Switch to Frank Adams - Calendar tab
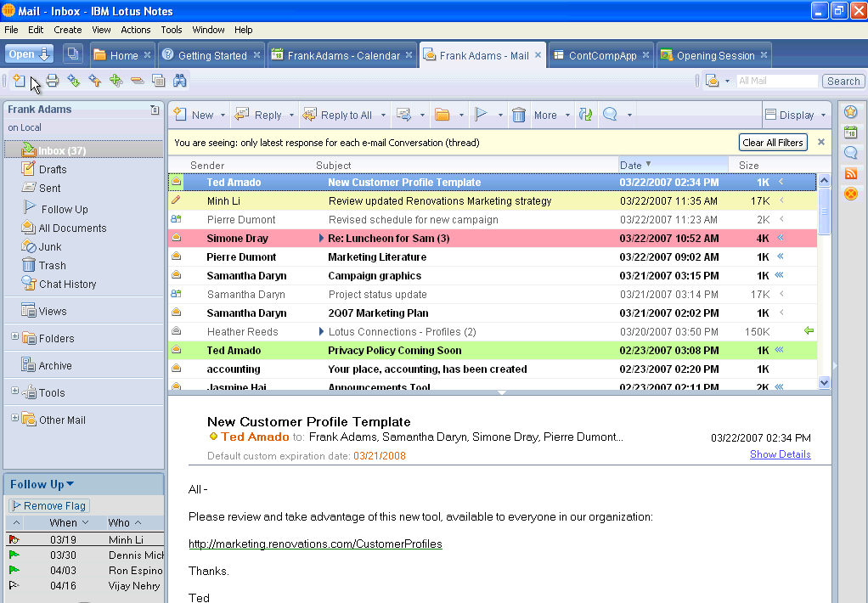 click(342, 55)
